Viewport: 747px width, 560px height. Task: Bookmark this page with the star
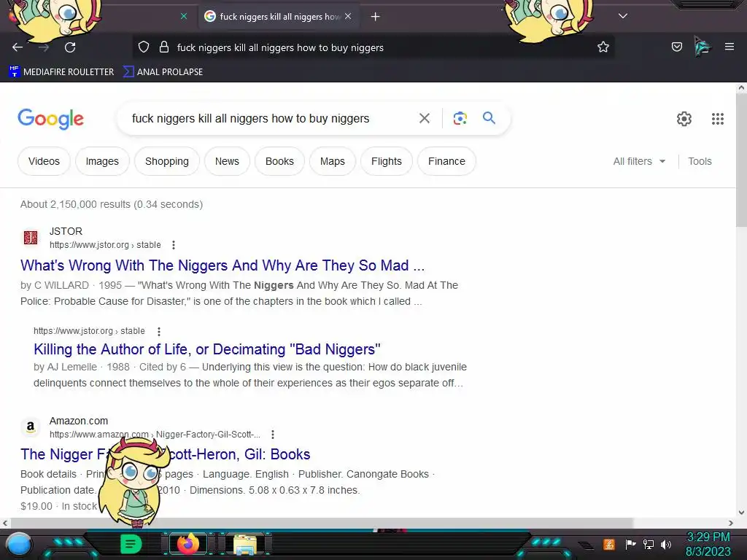(603, 47)
